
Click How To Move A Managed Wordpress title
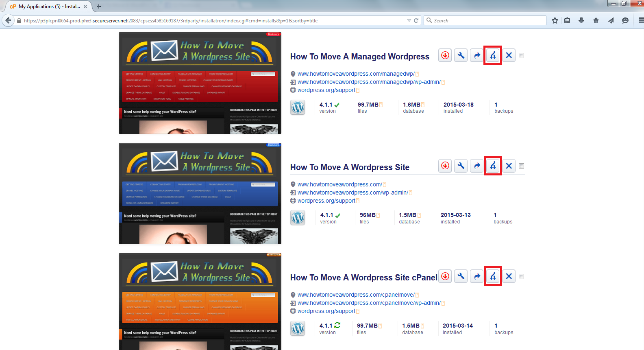pos(360,57)
